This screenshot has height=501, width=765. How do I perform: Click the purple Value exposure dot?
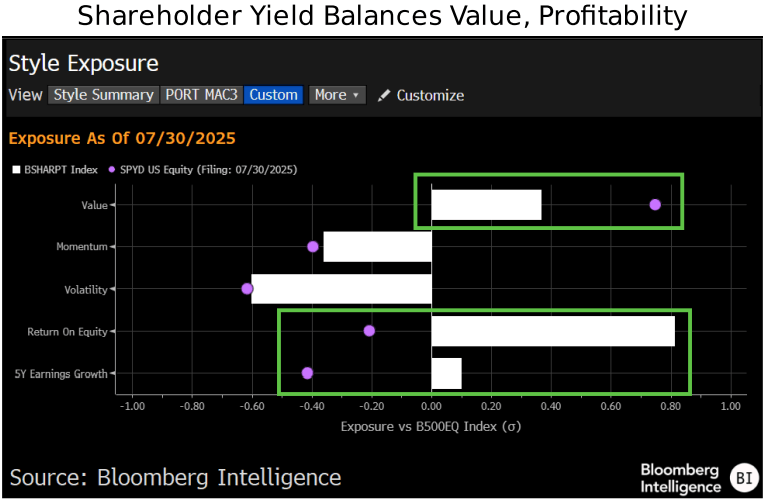pyautogui.click(x=655, y=204)
